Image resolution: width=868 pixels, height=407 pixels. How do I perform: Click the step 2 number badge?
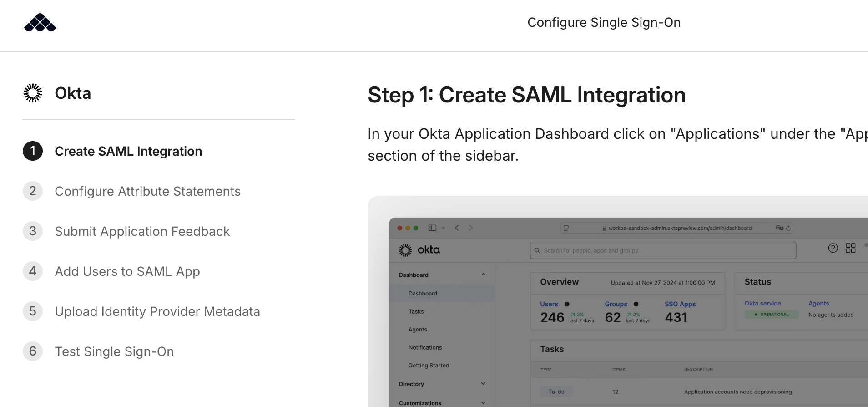point(33,191)
